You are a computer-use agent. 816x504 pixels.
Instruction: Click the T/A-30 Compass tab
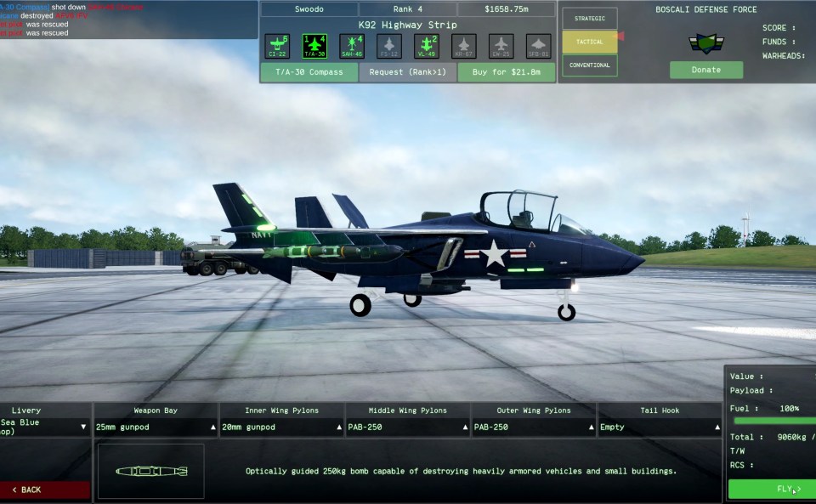(x=309, y=72)
